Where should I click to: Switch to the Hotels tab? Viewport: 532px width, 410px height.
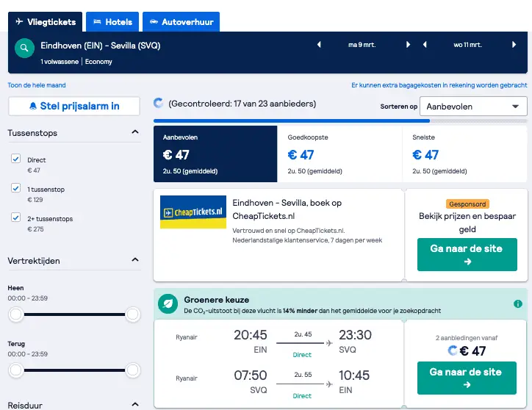112,22
